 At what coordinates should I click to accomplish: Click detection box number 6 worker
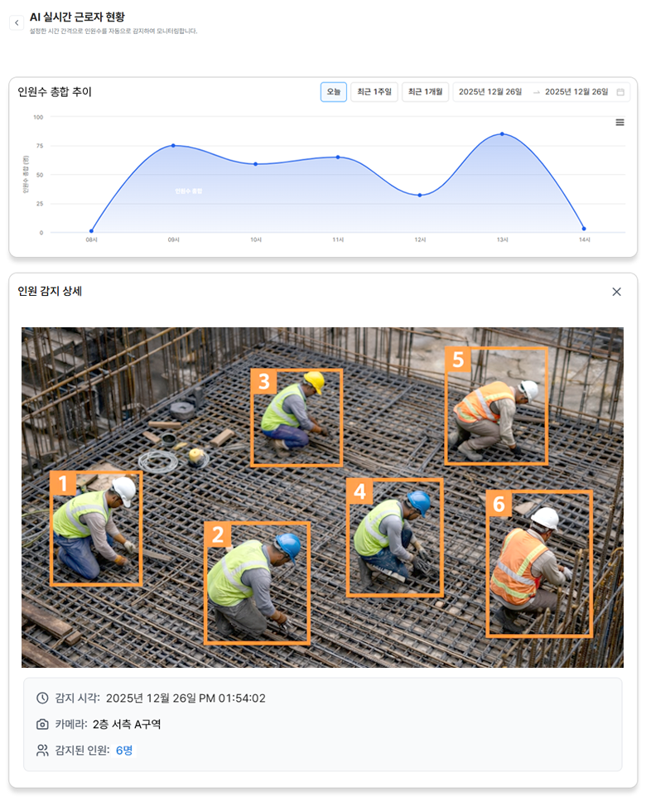[x=539, y=563]
